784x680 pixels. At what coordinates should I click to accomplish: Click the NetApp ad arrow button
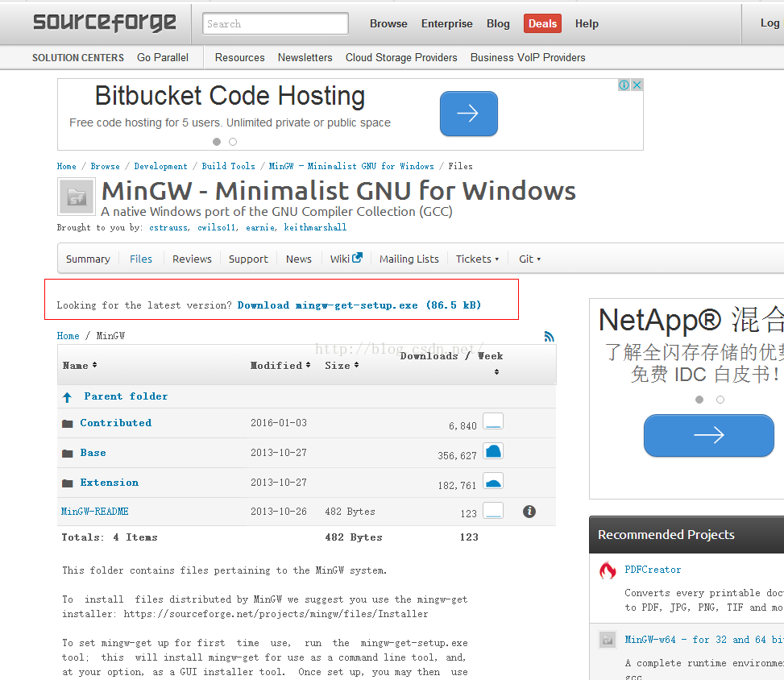(x=709, y=435)
